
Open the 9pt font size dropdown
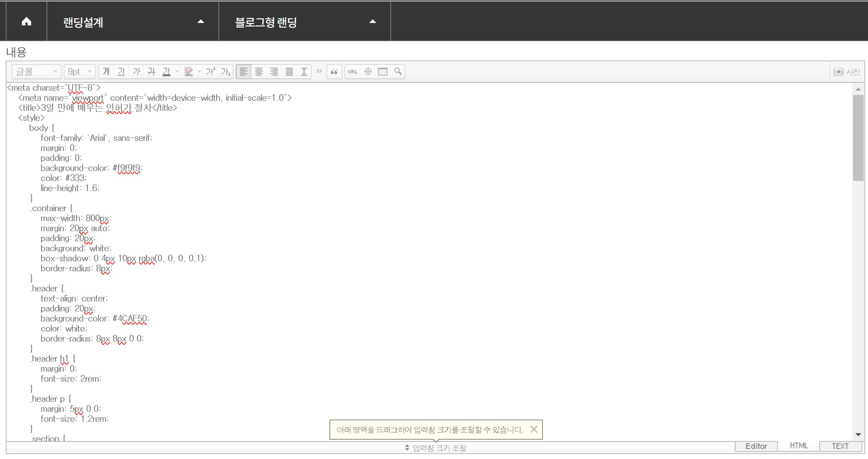(79, 72)
